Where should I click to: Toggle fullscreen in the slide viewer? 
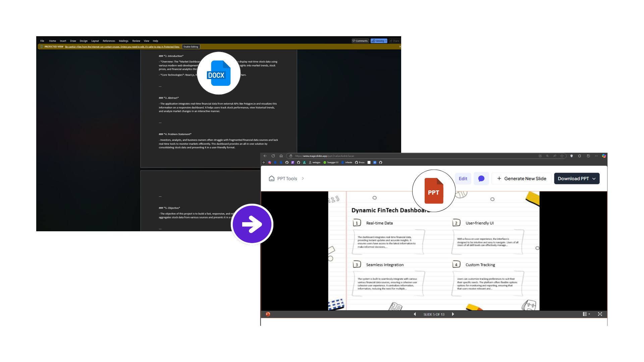point(600,314)
